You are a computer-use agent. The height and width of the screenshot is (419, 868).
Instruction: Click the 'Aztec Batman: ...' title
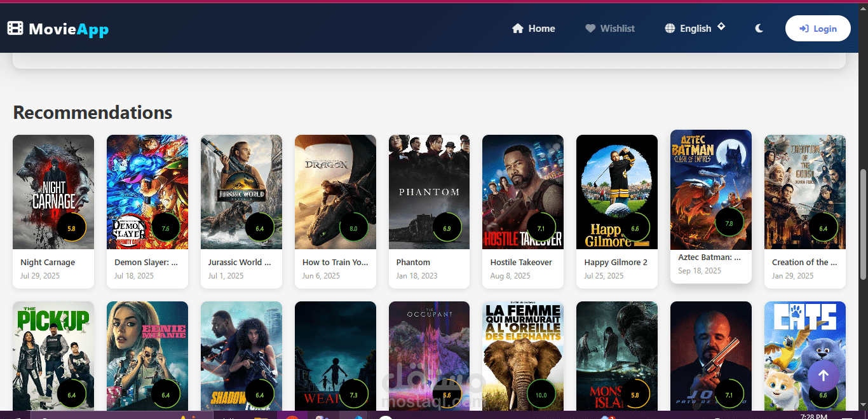tap(709, 258)
